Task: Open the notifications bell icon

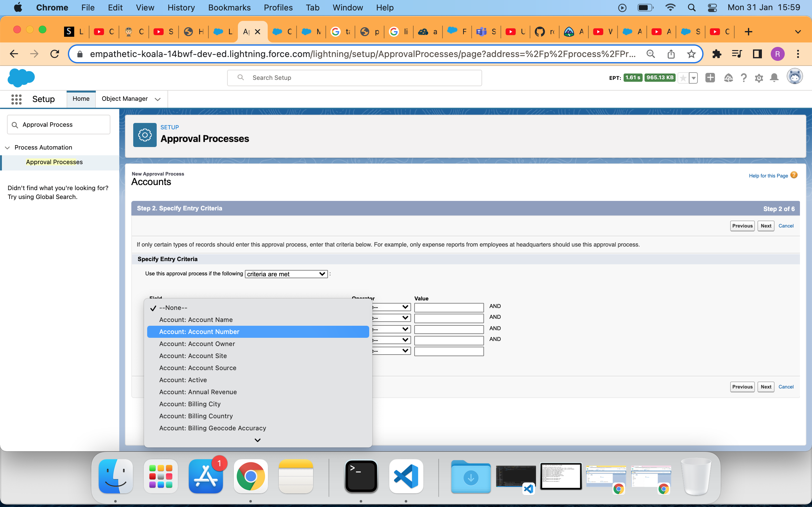Action: (774, 78)
